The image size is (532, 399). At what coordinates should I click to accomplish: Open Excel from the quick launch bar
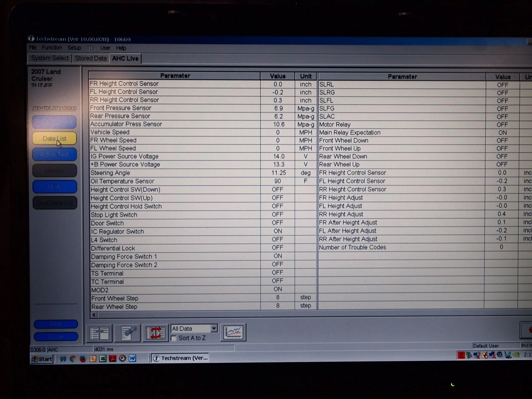tap(103, 359)
